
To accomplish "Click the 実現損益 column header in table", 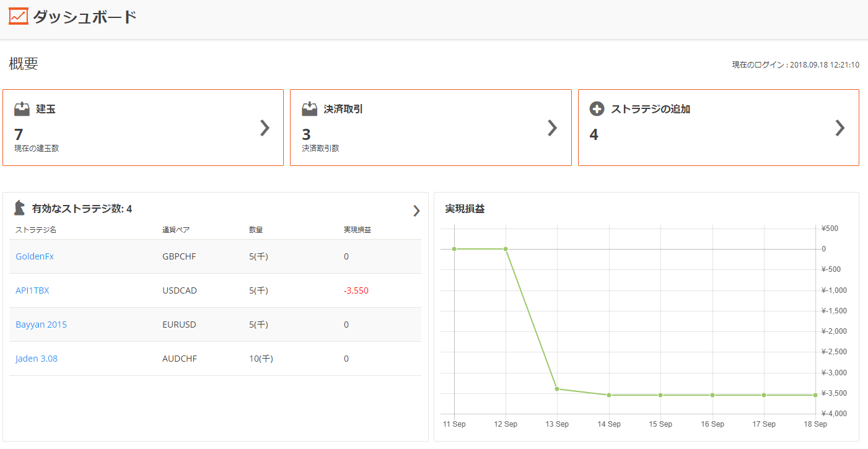I will click(357, 230).
